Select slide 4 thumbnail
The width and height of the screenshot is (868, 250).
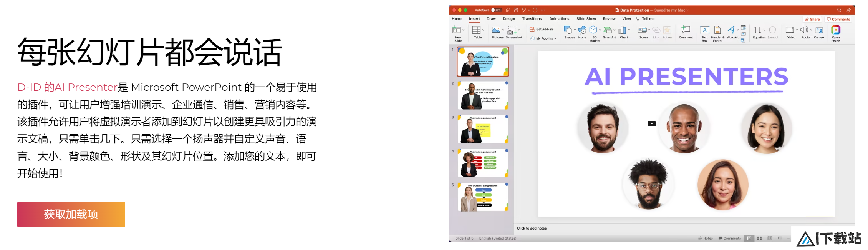[x=483, y=163]
